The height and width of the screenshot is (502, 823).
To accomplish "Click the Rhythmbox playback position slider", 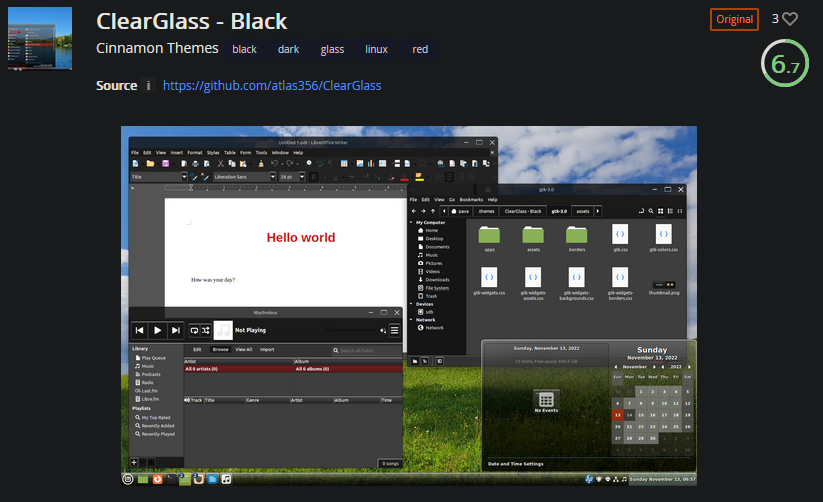I will 350,330.
